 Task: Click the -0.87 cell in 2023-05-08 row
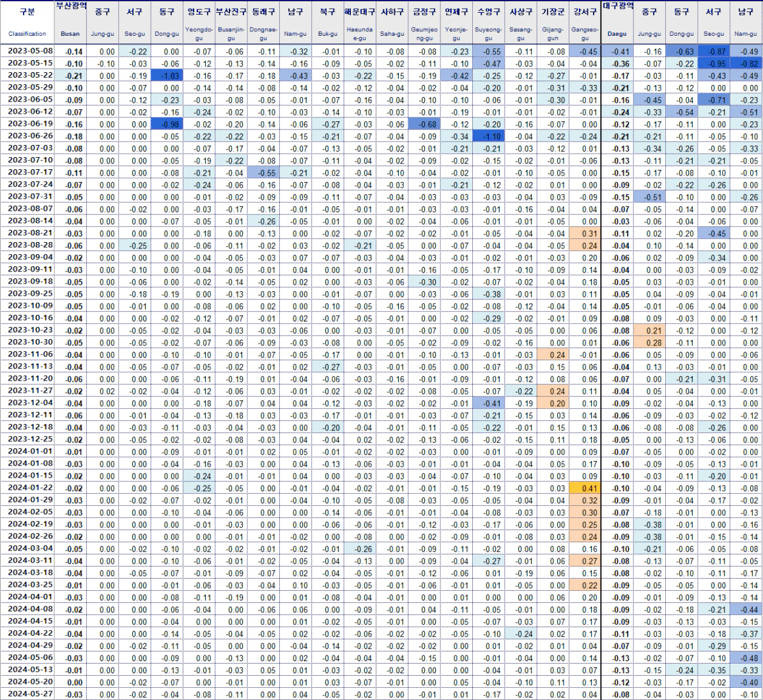(x=713, y=51)
